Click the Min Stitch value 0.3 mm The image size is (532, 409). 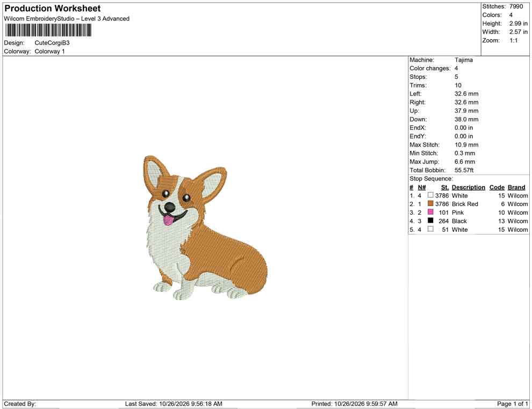(x=464, y=153)
